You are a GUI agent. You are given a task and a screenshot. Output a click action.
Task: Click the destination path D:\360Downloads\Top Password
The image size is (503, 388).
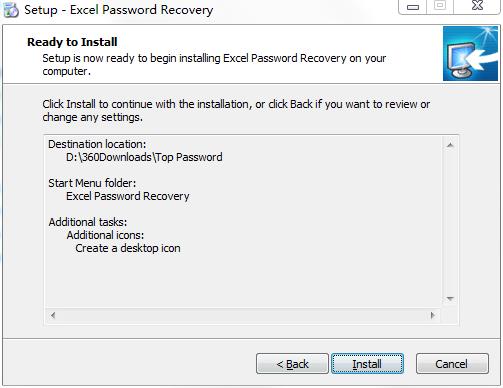[x=144, y=157]
